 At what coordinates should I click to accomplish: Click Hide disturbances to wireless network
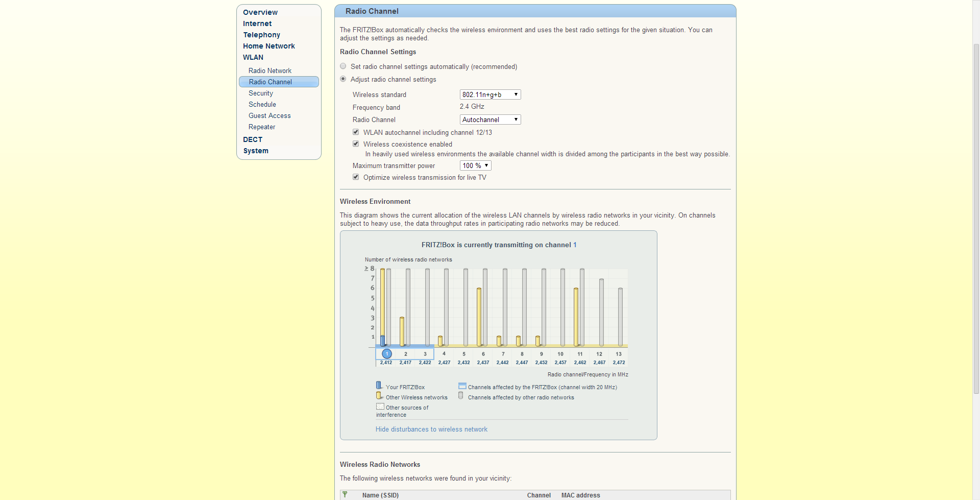pos(431,430)
